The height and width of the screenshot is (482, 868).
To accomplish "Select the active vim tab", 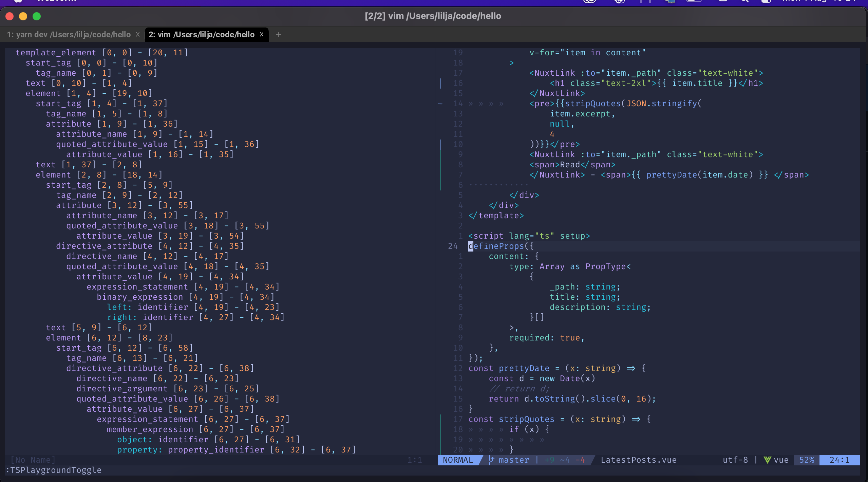I will [201, 34].
